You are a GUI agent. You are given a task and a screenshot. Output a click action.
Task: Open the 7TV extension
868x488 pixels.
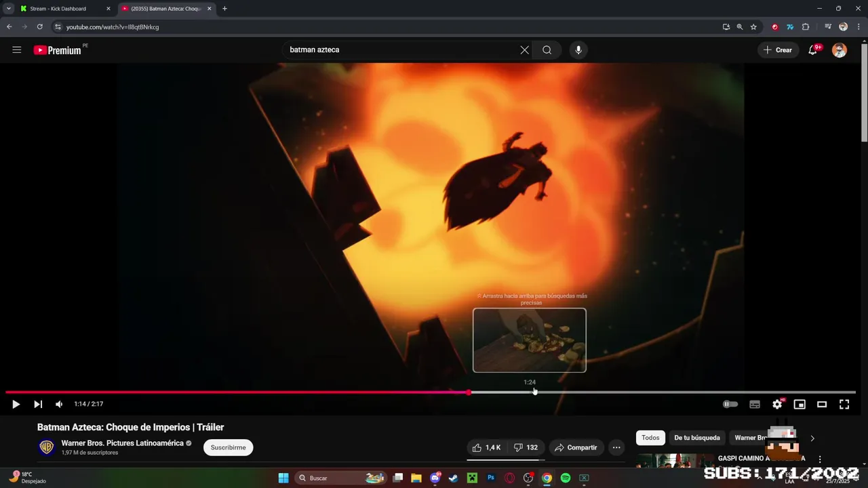tap(790, 27)
